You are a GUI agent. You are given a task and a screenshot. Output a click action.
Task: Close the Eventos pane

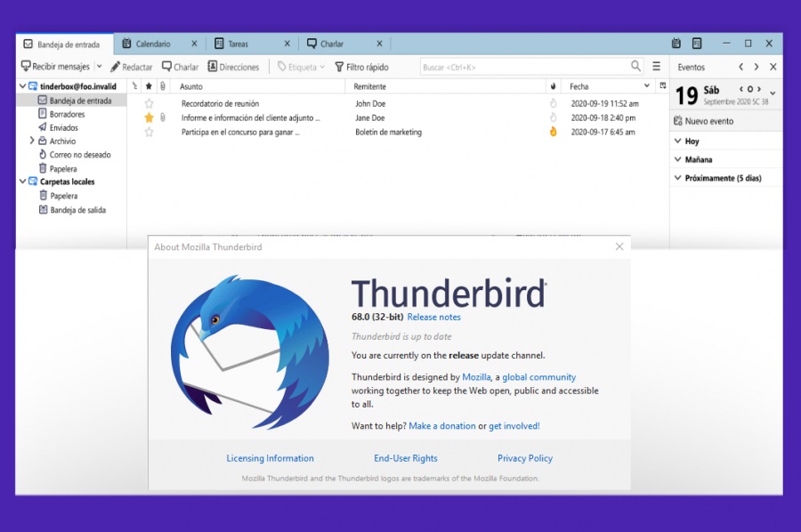(x=773, y=67)
